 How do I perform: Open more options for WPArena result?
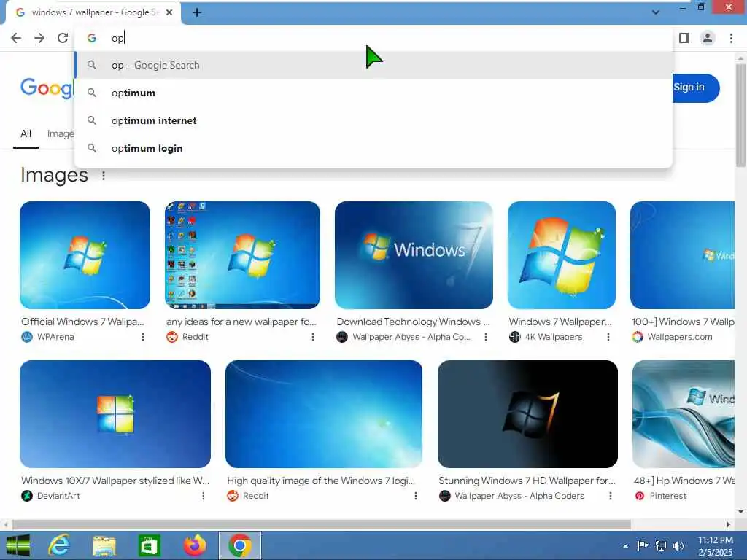pyautogui.click(x=143, y=337)
